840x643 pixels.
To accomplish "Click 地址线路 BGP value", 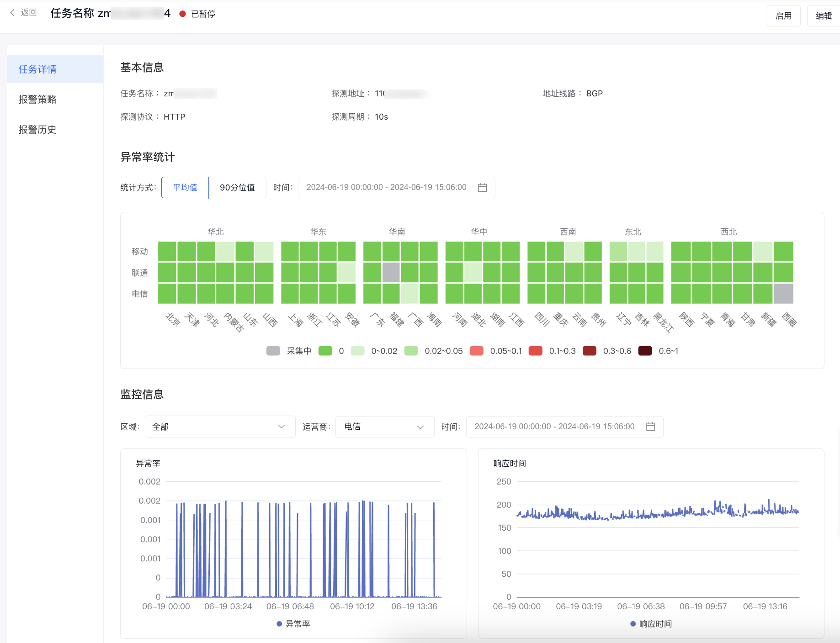I will point(595,94).
